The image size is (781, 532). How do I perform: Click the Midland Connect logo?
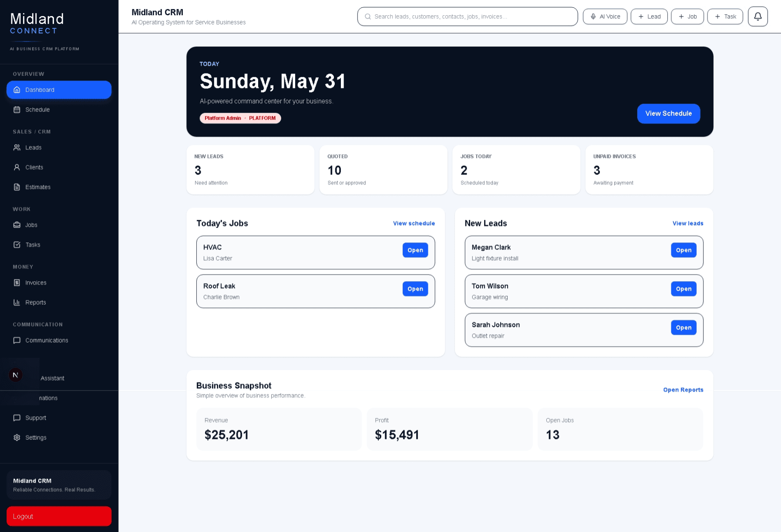37,24
